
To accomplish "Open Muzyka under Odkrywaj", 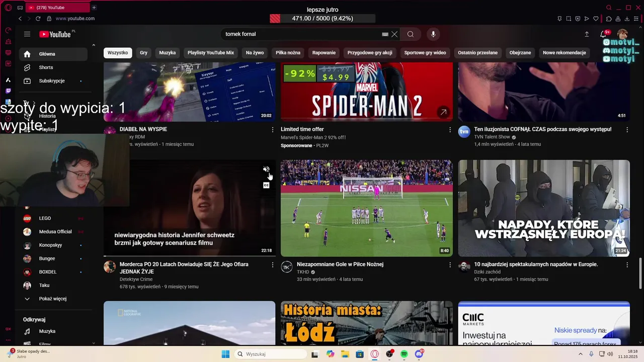I will click(52, 331).
